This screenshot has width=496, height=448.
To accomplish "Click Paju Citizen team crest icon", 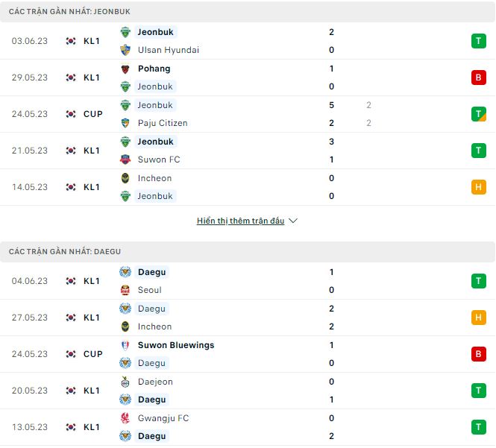I will [x=125, y=123].
